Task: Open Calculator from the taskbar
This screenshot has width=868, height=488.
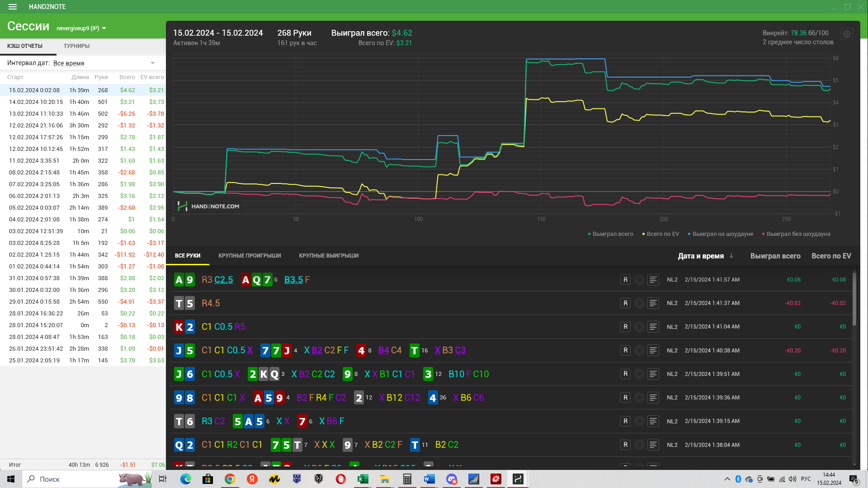Action: [407, 479]
